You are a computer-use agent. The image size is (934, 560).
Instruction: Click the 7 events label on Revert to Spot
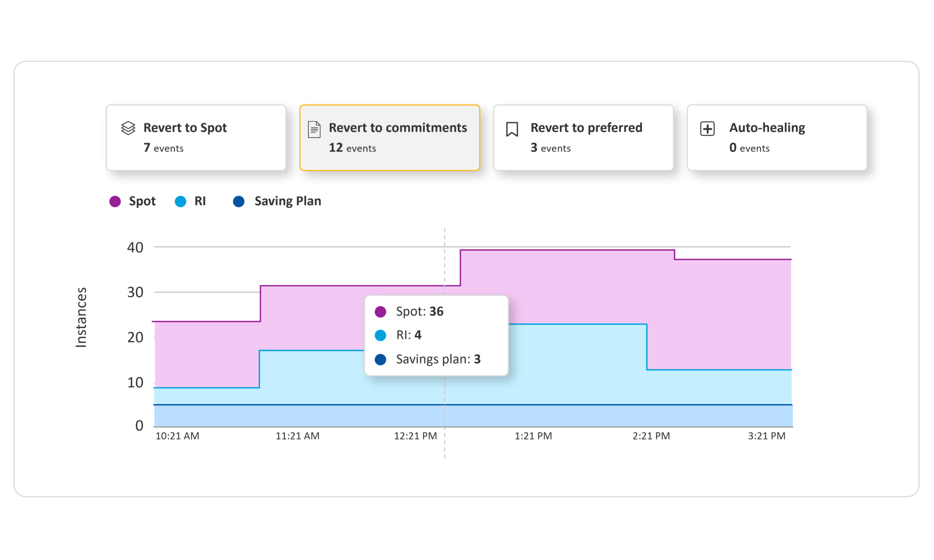[x=163, y=148]
